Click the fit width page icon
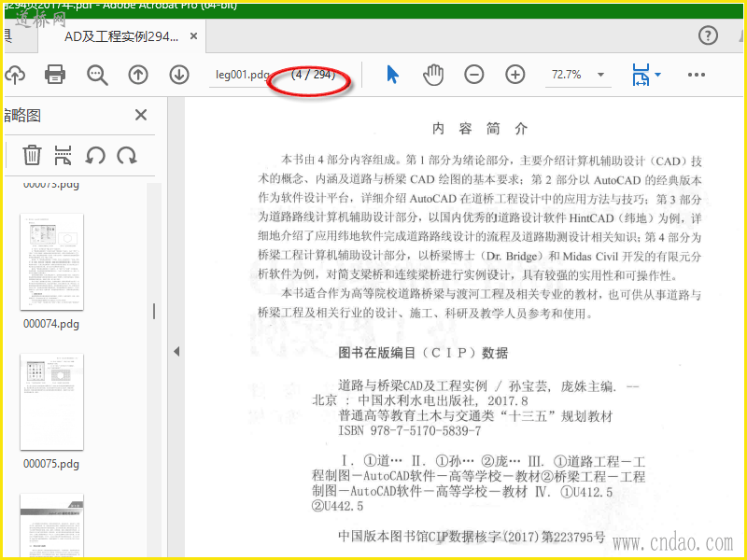Image resolution: width=747 pixels, height=560 pixels. (641, 75)
